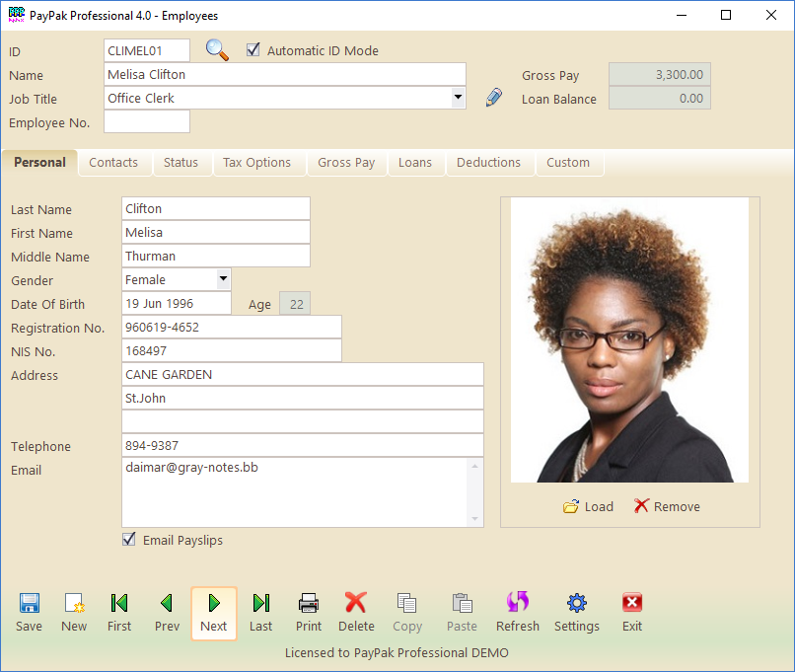Remove the employee photo
The image size is (795, 672).
click(667, 506)
